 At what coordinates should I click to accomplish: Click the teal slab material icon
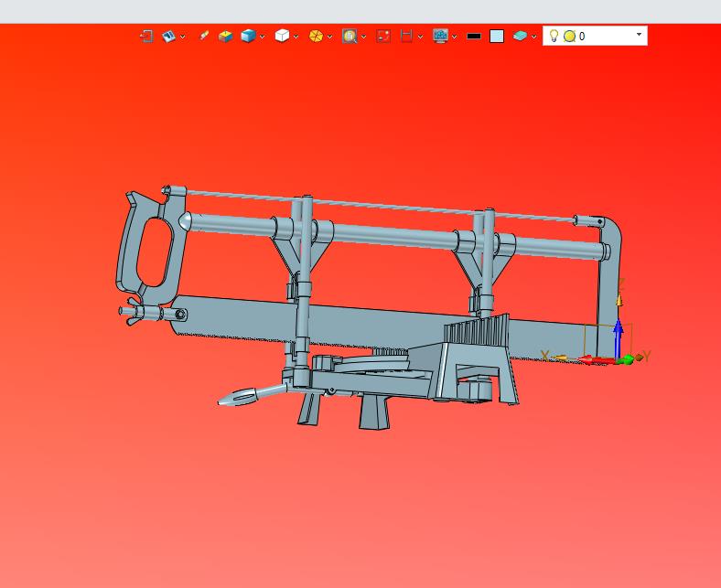pyautogui.click(x=520, y=36)
